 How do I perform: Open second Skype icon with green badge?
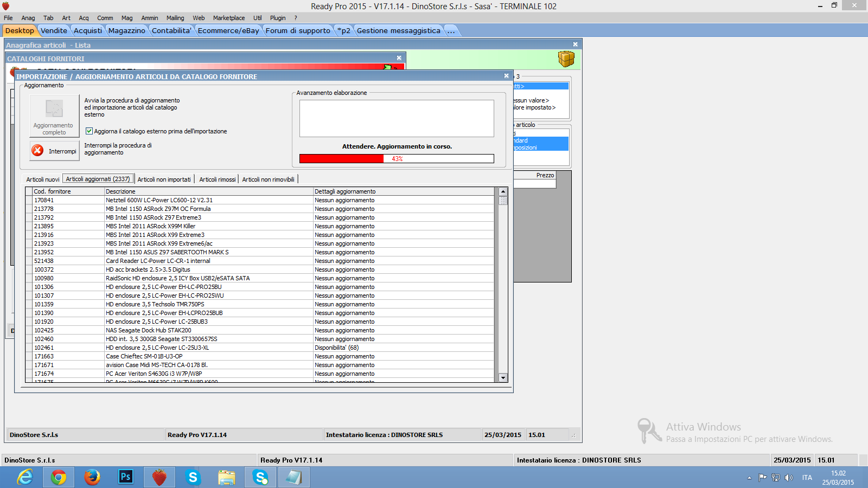click(260, 477)
